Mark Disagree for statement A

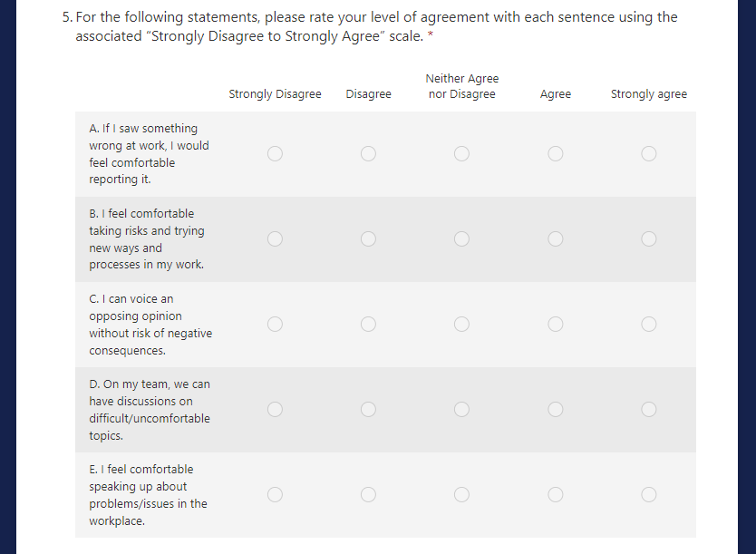pos(368,154)
